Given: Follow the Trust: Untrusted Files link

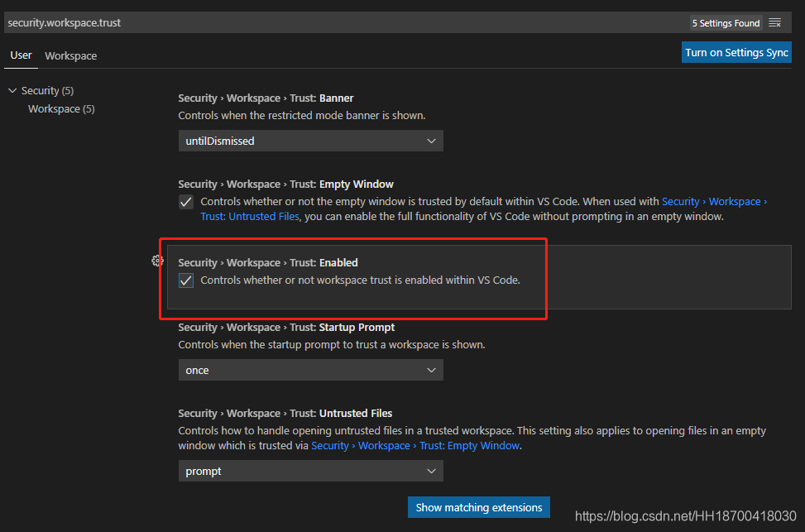Looking at the screenshot, I should [x=250, y=217].
